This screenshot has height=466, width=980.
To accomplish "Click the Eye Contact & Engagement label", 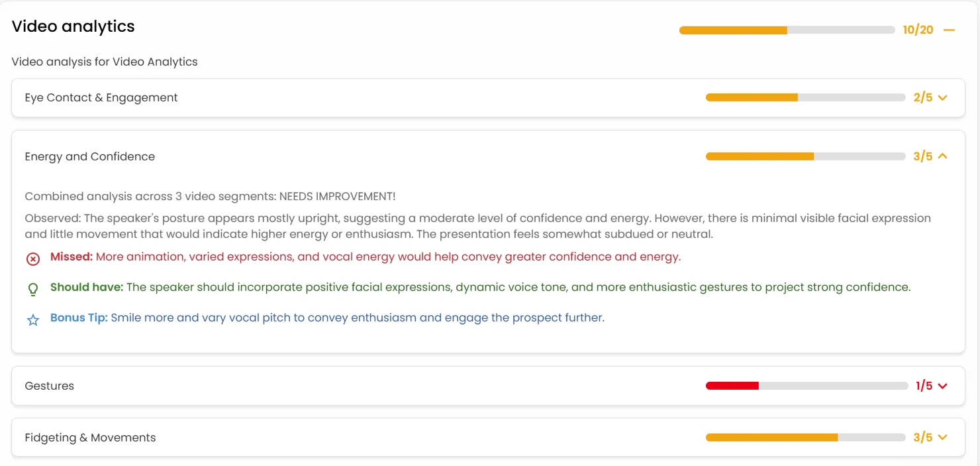I will [x=101, y=97].
